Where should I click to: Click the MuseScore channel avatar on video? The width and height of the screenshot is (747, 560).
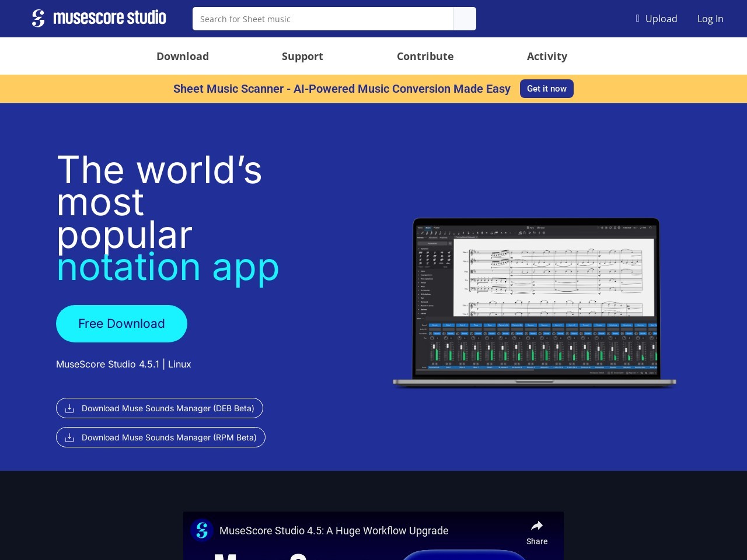(202, 530)
